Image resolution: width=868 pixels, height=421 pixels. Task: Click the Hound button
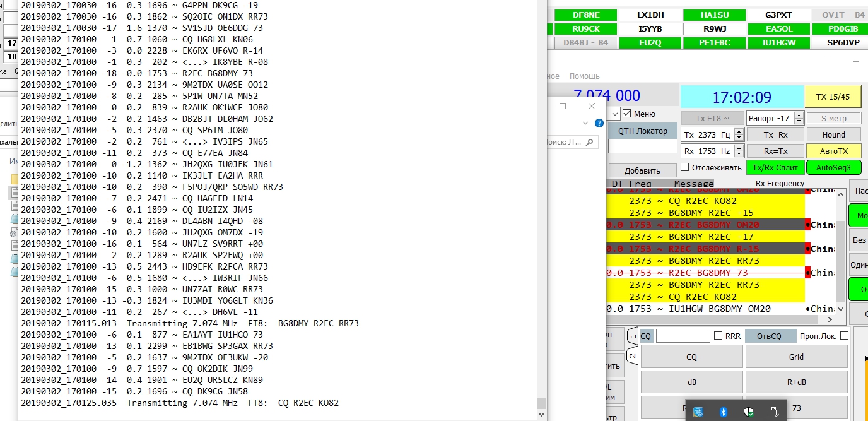[833, 134]
